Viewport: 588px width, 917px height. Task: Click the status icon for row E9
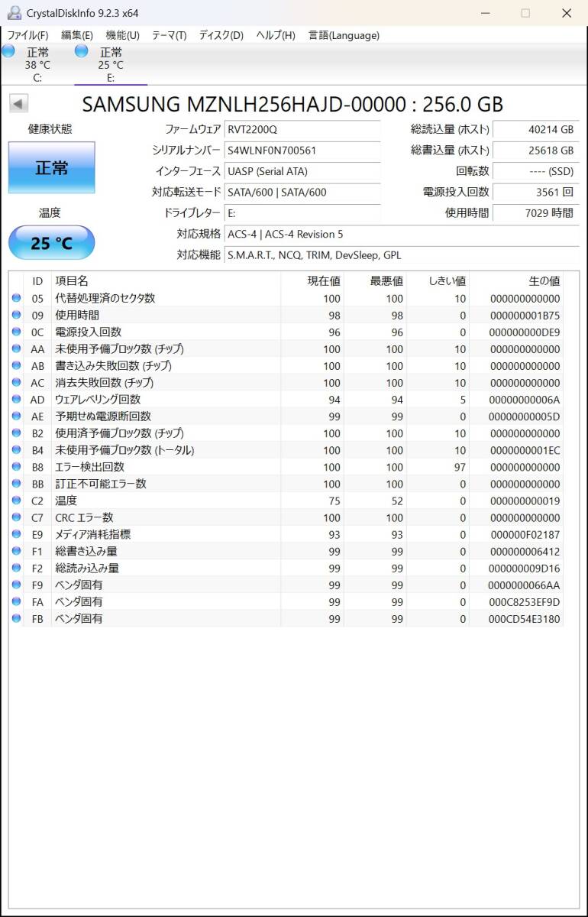point(16,533)
